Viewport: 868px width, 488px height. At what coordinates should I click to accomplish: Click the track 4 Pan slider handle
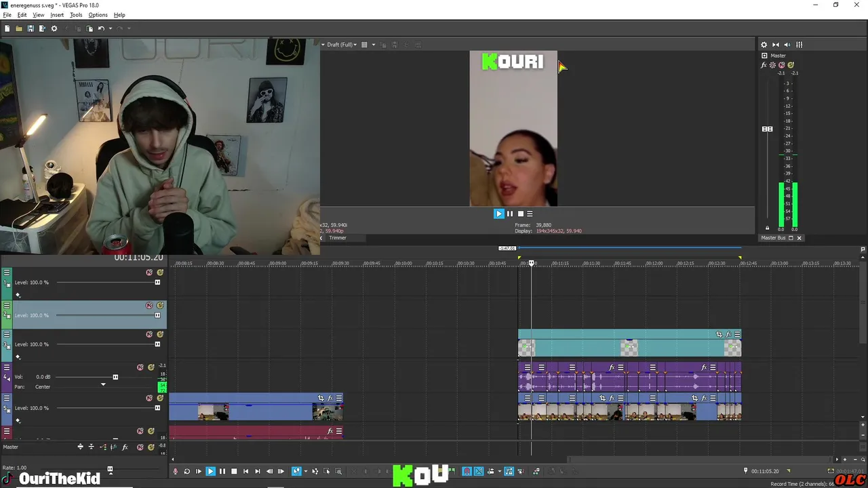[x=103, y=385]
